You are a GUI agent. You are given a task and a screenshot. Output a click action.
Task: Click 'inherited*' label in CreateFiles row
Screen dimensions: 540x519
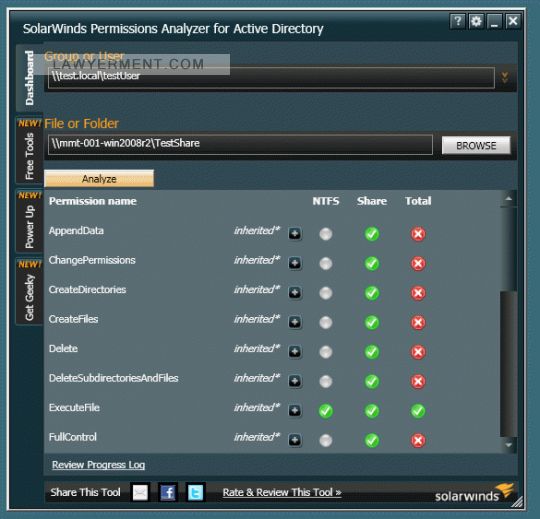click(x=257, y=319)
